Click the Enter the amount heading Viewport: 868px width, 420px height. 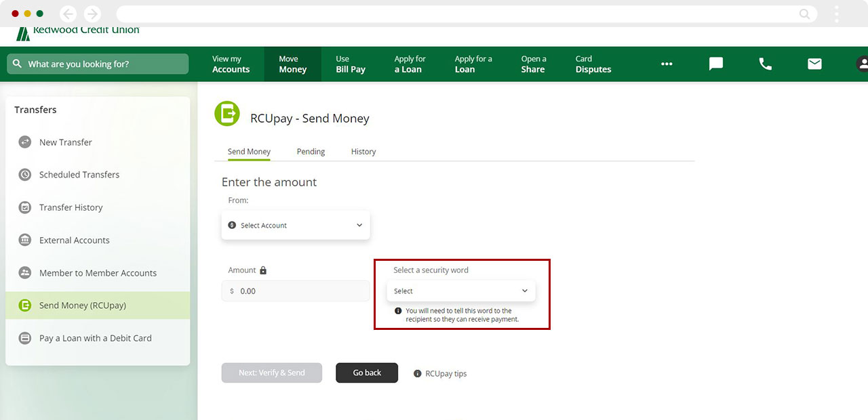[x=269, y=182]
